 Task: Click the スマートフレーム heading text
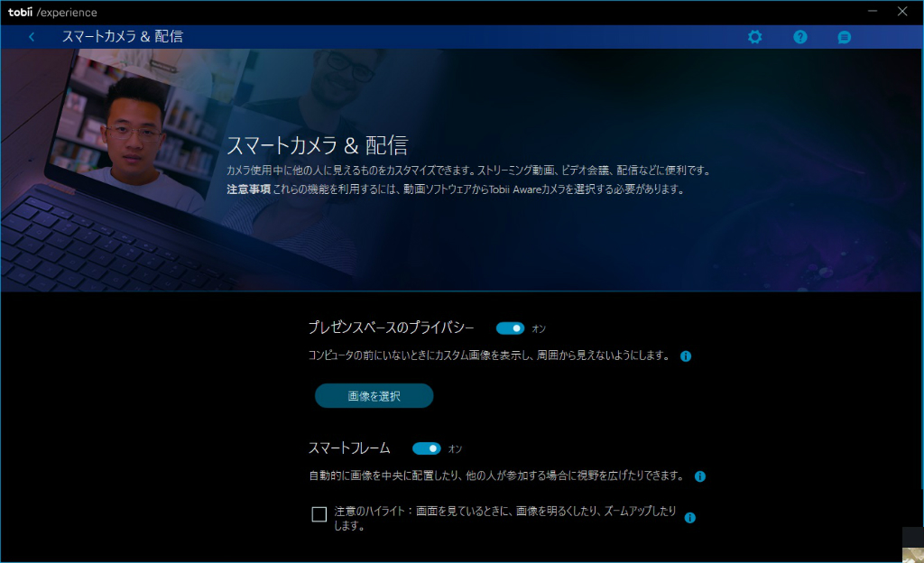pyautogui.click(x=349, y=448)
